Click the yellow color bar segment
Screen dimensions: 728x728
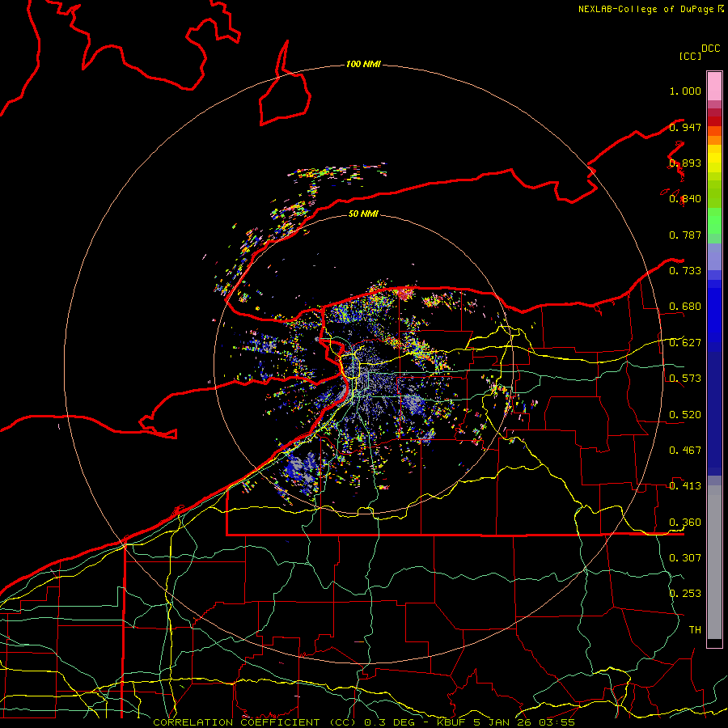714,159
